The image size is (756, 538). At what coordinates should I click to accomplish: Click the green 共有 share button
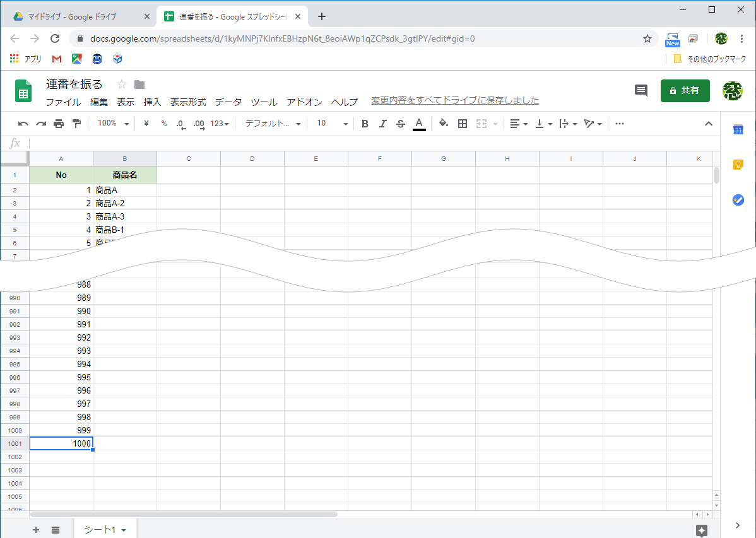point(685,91)
